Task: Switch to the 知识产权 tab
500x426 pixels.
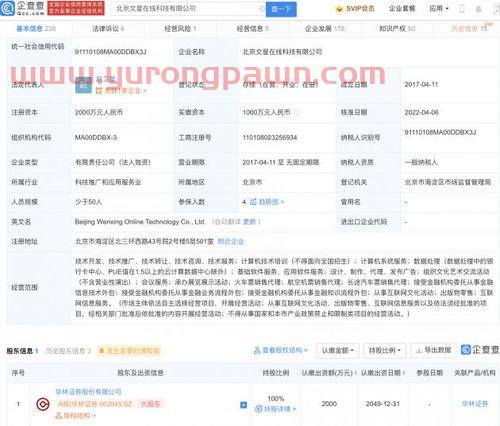Action: click(x=397, y=29)
